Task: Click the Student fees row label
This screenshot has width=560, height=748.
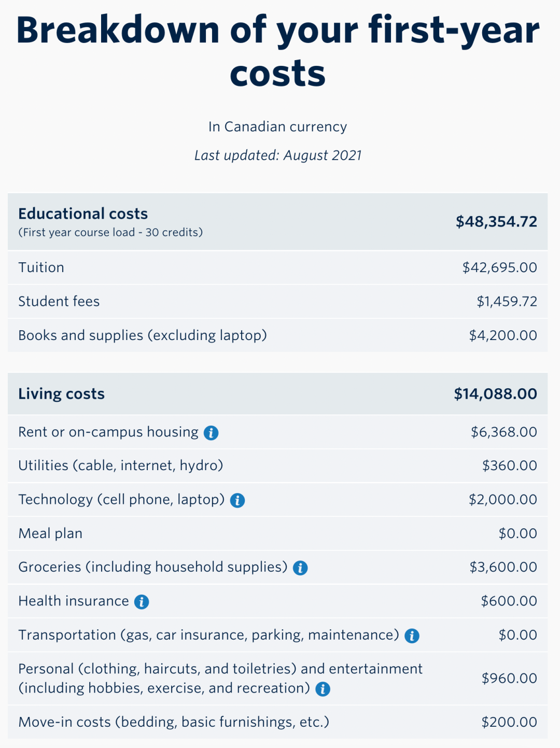Action: (x=59, y=301)
